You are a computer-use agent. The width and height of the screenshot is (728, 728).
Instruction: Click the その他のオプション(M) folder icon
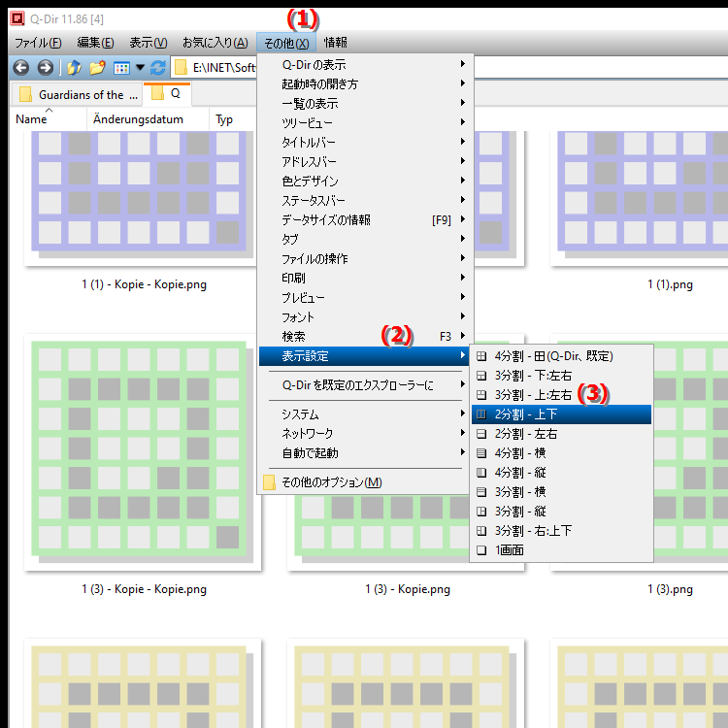coord(269,482)
